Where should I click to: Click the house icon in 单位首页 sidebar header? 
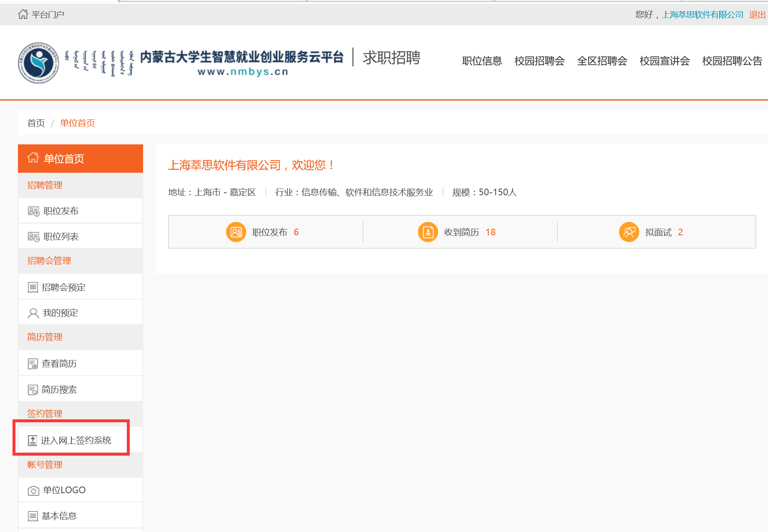(x=33, y=158)
